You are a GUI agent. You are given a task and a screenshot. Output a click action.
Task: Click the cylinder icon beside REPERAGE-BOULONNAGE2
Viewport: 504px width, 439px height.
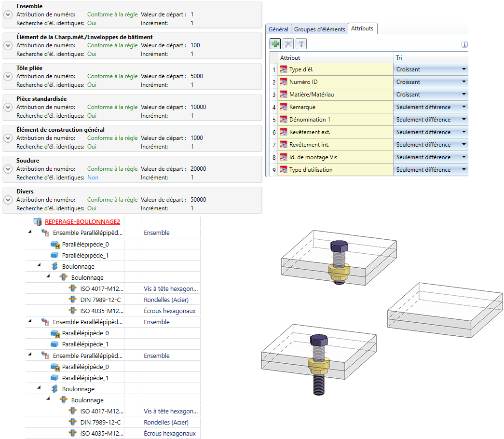click(38, 222)
